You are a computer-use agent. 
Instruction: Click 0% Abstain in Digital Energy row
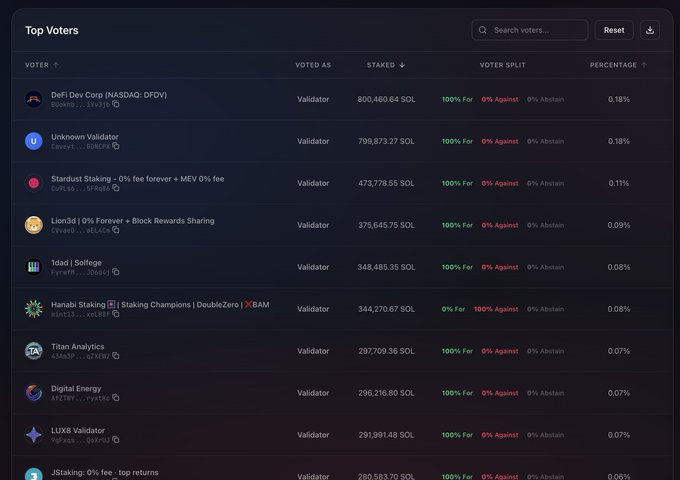[x=545, y=393]
